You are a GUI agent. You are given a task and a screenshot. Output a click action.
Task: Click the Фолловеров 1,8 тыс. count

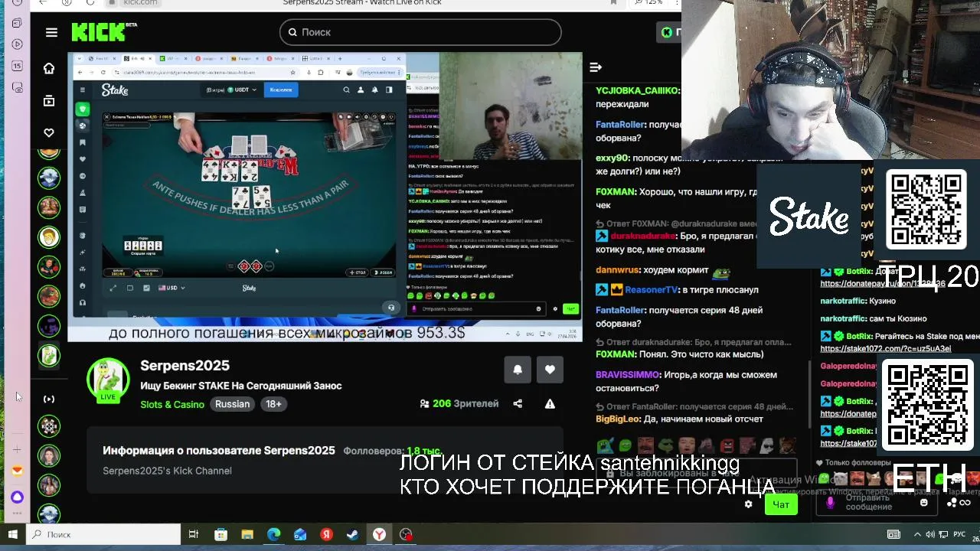pos(392,451)
